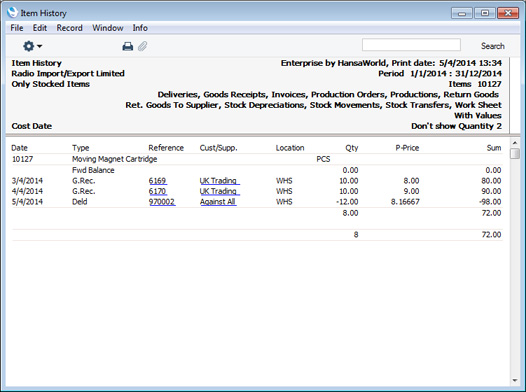Click P-Price value 9.00

coord(411,191)
